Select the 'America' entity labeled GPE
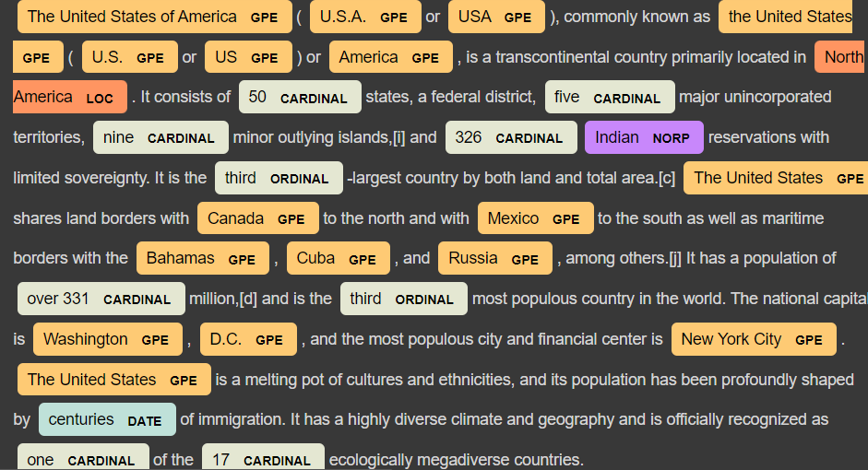This screenshot has height=470, width=868. (x=391, y=57)
